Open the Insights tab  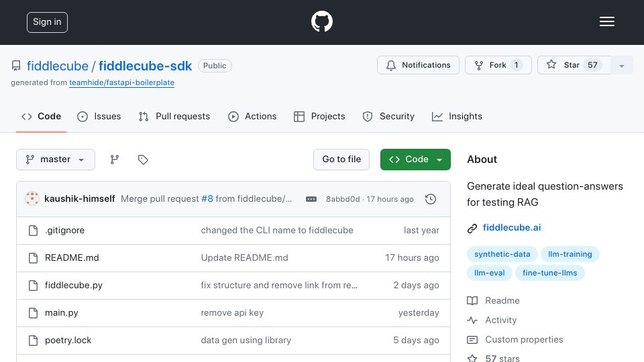click(x=457, y=117)
